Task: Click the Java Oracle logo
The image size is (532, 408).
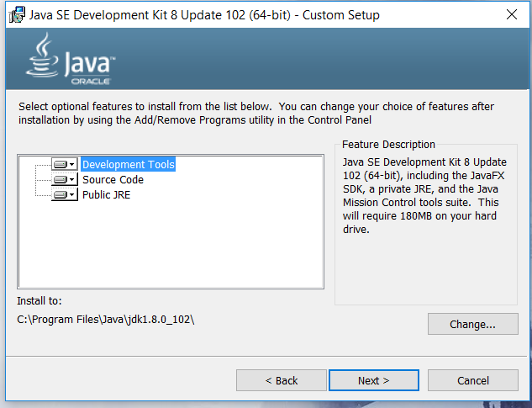Action: (71, 59)
